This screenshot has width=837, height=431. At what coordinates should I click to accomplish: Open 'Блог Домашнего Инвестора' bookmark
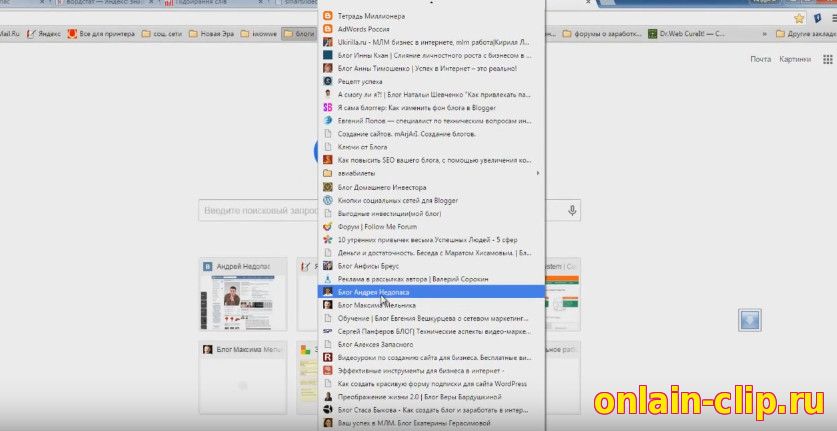click(431, 187)
